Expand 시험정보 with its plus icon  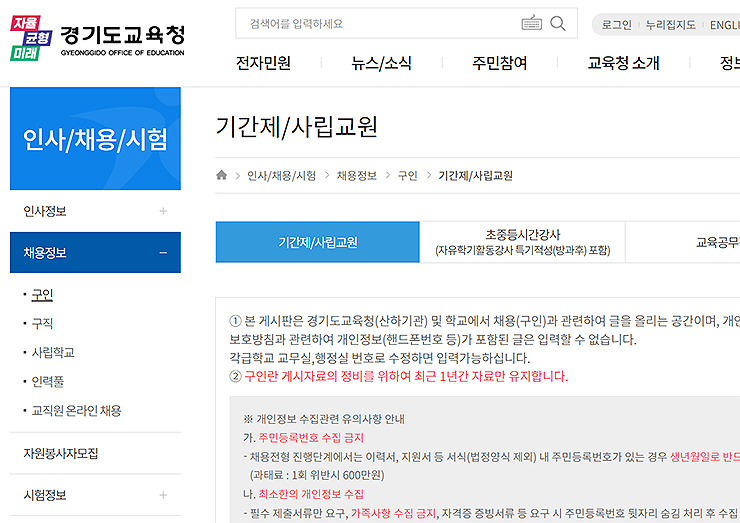[x=163, y=495]
